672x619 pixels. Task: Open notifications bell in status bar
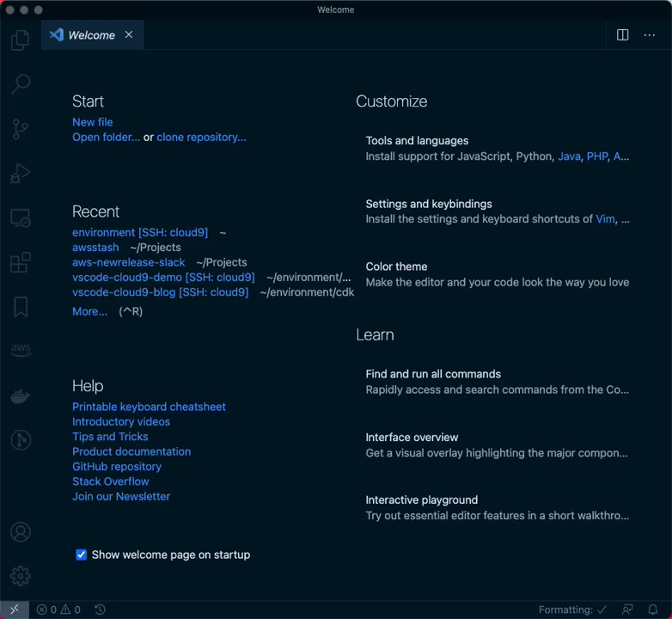653,610
